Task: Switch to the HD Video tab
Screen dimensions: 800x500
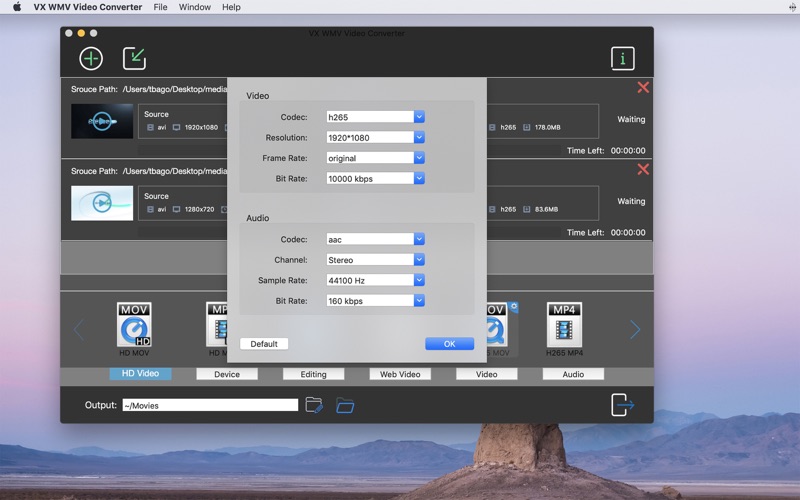Action: pos(140,373)
